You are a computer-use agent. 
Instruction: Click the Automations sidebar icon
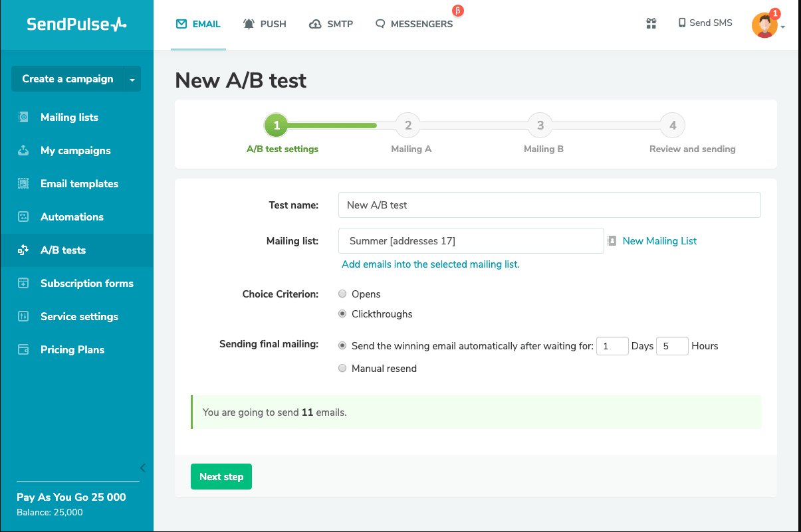tap(23, 217)
